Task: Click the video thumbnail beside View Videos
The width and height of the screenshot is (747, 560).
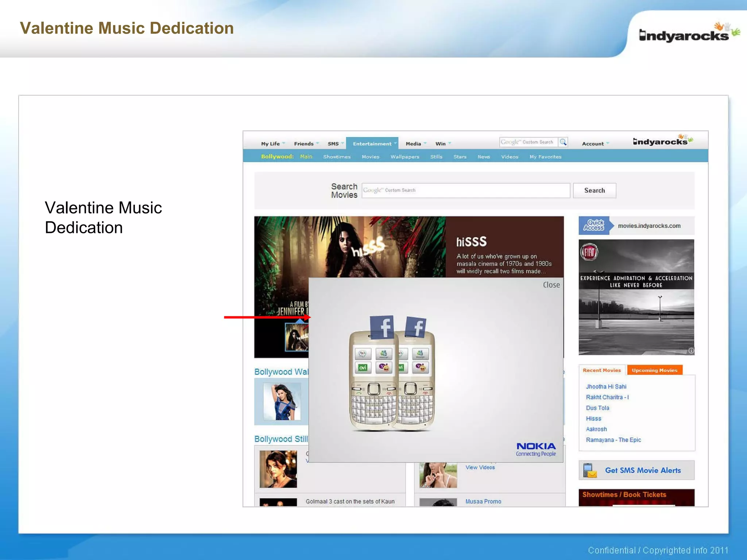Action: [438, 475]
